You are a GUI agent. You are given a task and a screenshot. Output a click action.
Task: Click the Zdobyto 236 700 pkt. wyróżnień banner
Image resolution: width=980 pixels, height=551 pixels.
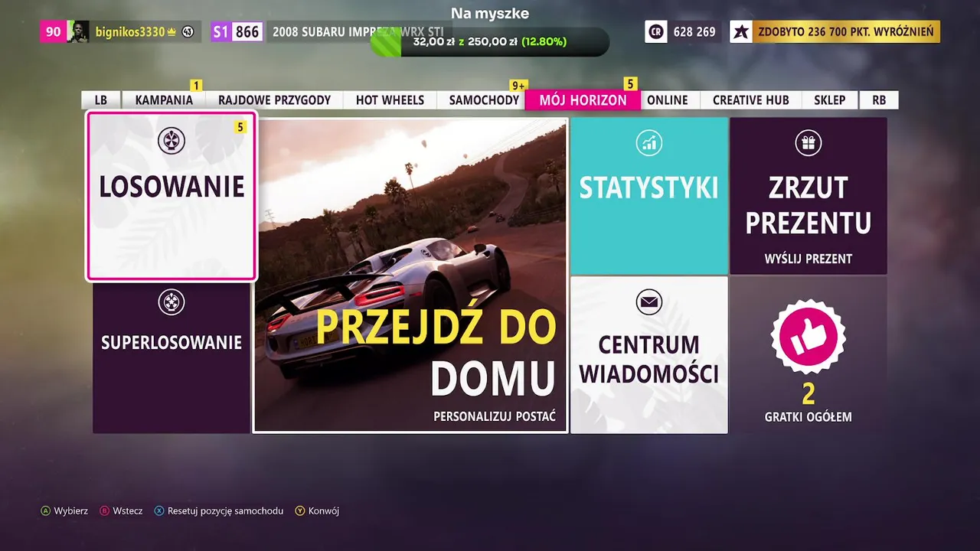click(x=846, y=31)
